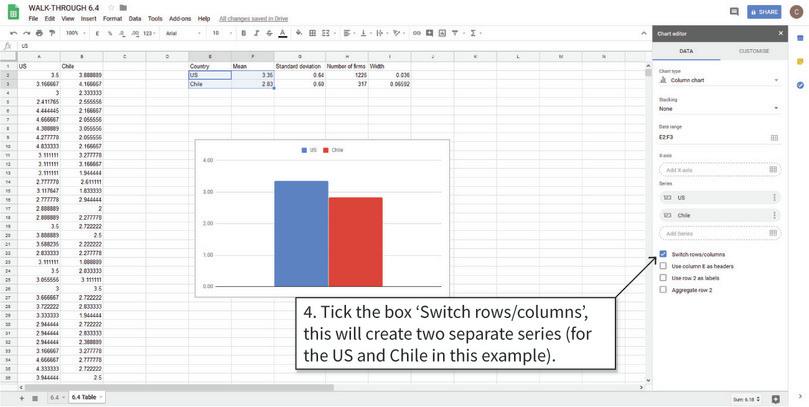
Task: Select the DATA tab in Chart editor
Action: pyautogui.click(x=686, y=51)
